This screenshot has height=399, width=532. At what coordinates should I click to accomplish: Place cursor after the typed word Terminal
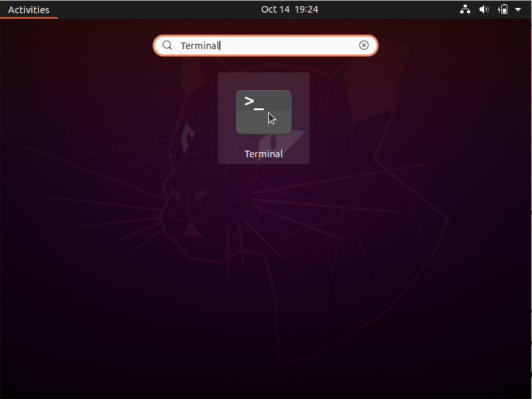221,45
